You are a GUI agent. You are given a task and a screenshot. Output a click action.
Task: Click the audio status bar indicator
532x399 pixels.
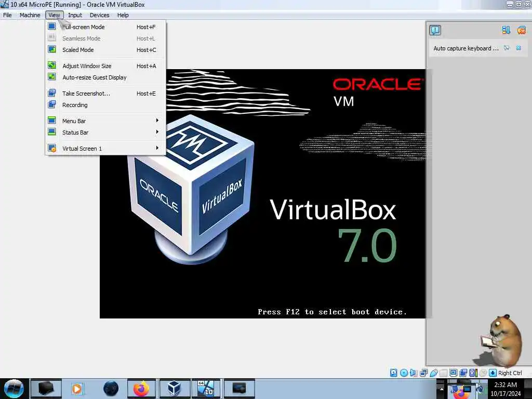pyautogui.click(x=413, y=373)
